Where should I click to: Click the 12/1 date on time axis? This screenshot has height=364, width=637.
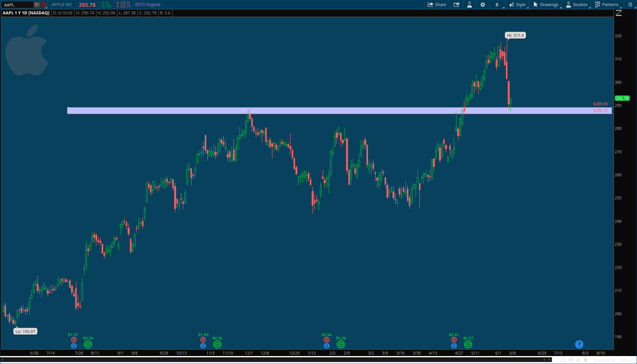pos(249,353)
